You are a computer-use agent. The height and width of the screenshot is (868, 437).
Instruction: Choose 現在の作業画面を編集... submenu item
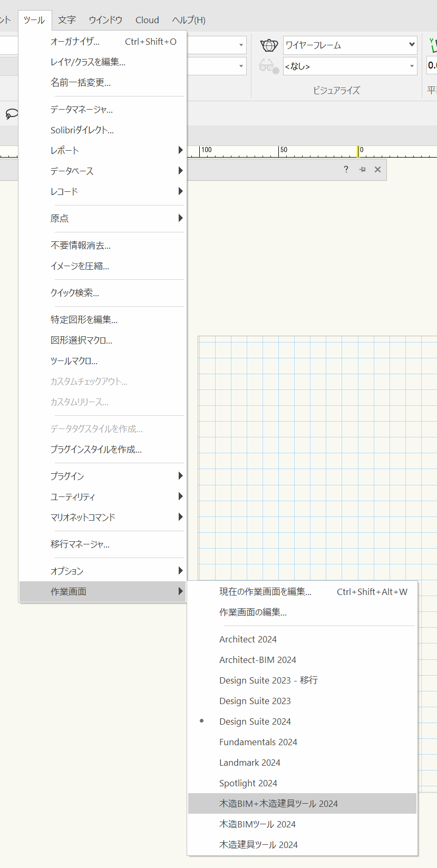pos(302,592)
